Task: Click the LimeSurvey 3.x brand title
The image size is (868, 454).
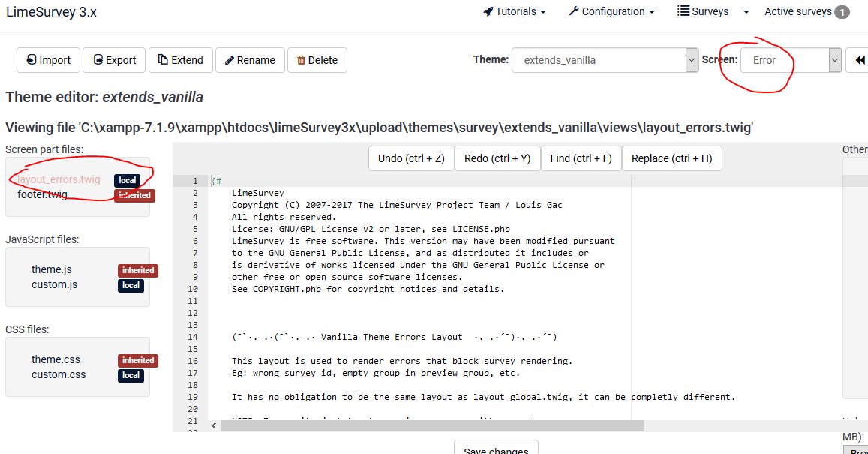Action: pos(51,11)
